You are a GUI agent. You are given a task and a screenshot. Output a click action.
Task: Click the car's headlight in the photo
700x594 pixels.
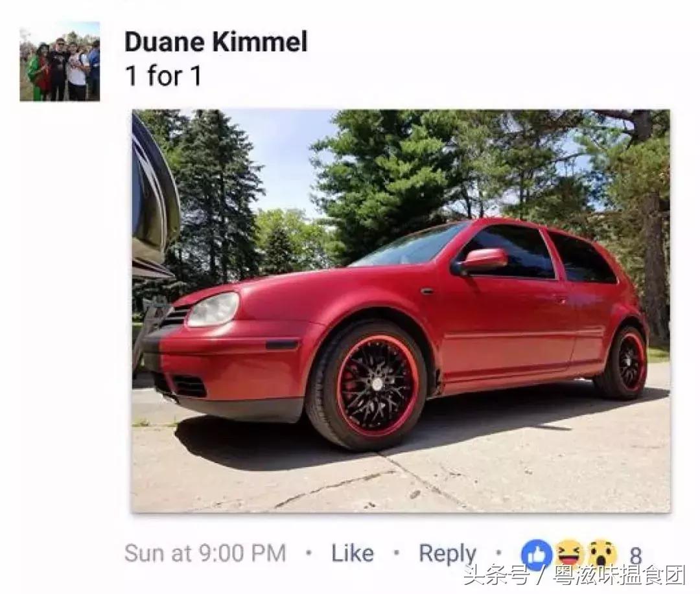pos(213,309)
